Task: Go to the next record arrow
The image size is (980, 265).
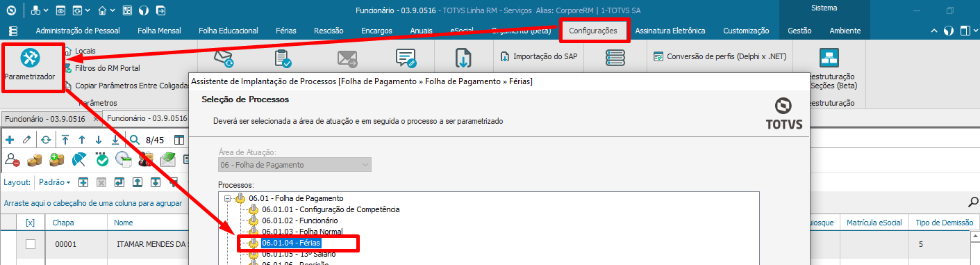Action: click(98, 140)
